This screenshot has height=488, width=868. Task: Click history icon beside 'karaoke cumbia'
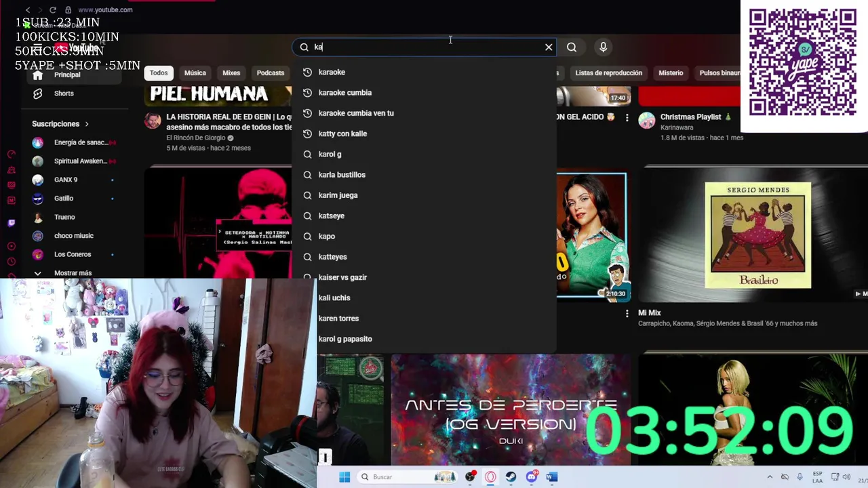coord(307,92)
